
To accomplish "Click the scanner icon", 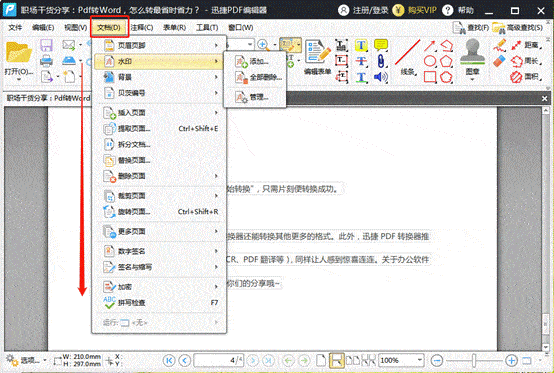I will click(69, 61).
